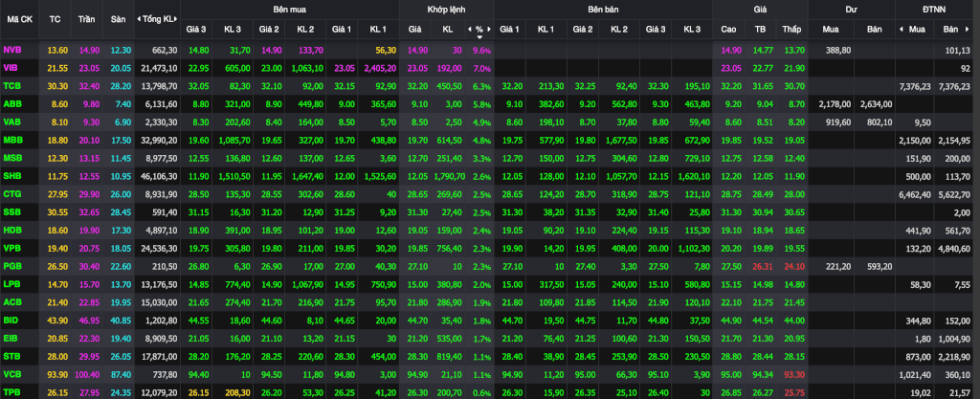Open the STB ticker symbol
This screenshot has width=980, height=399.
click(11, 357)
